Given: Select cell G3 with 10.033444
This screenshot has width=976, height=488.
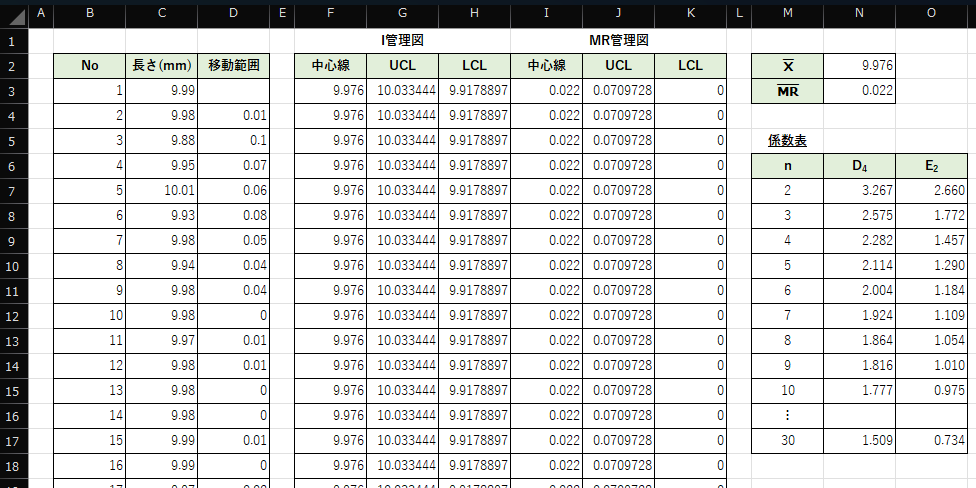Looking at the screenshot, I should tap(403, 92).
